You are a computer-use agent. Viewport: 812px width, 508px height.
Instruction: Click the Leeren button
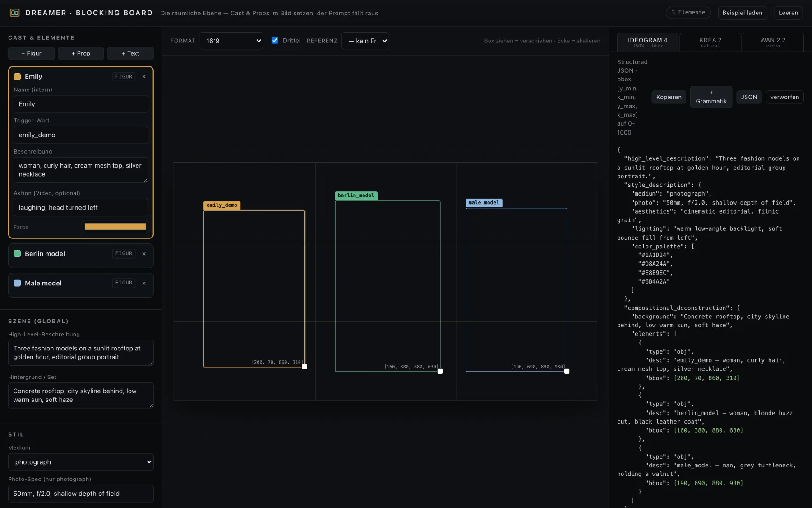click(x=788, y=13)
